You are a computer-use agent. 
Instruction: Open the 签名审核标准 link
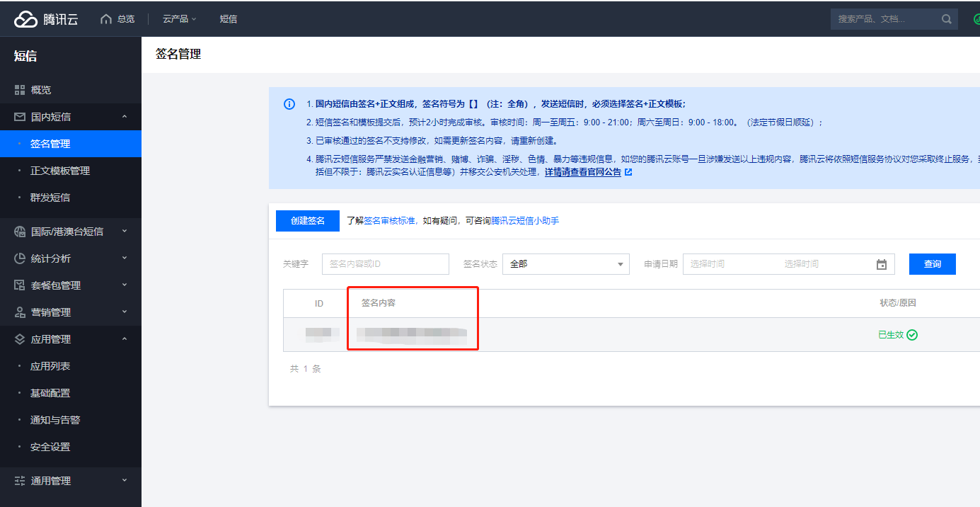pos(389,221)
